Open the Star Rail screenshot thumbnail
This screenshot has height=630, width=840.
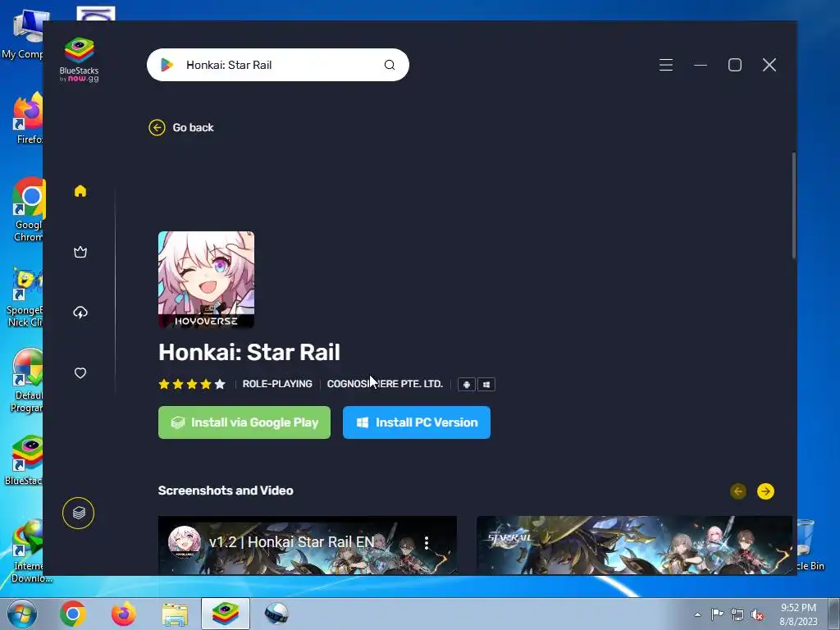634,546
